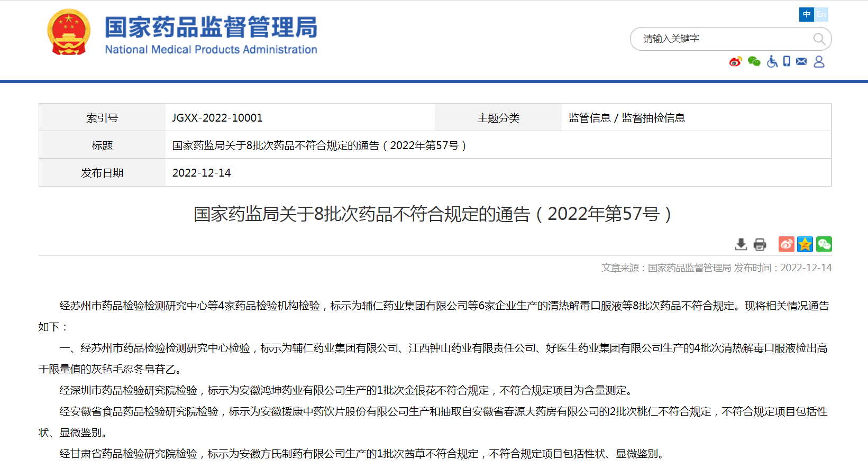This screenshot has height=469, width=868.
Task: Click the national emblem logo
Action: click(x=69, y=32)
